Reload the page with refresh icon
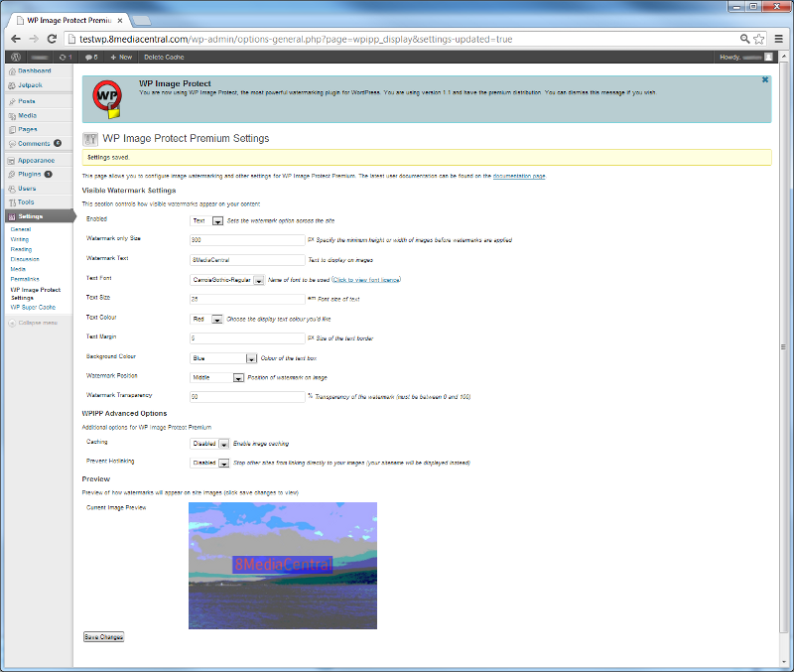 [x=52, y=39]
